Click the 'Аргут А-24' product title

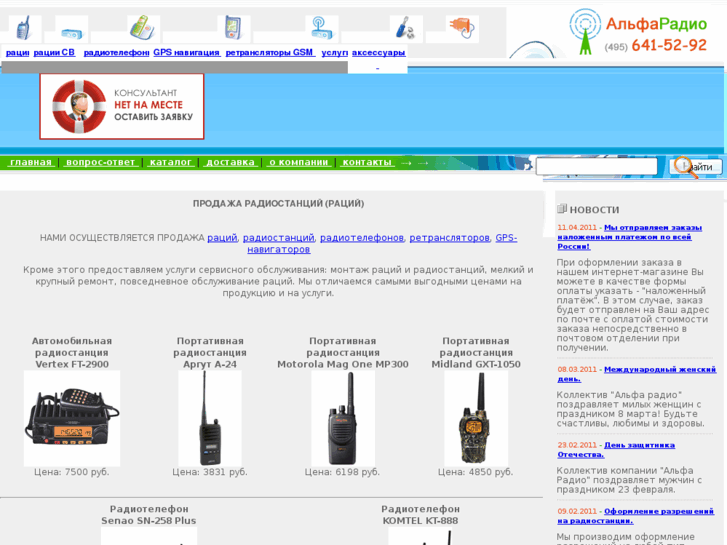click(210, 364)
